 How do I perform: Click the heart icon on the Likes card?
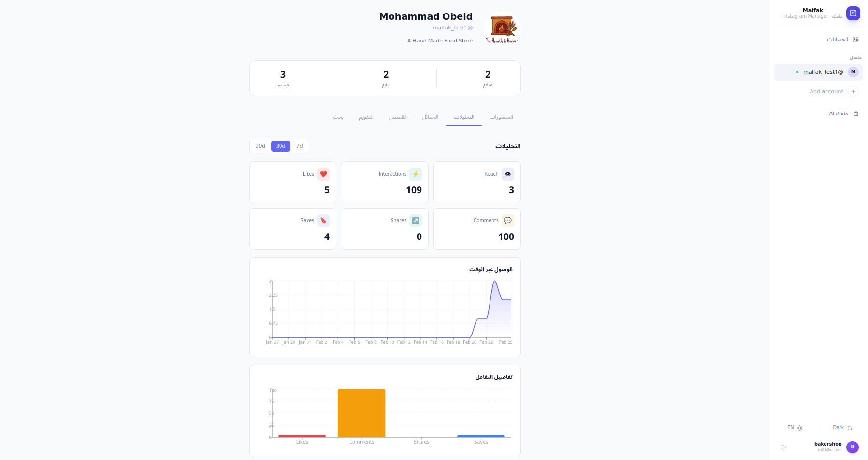(x=323, y=174)
